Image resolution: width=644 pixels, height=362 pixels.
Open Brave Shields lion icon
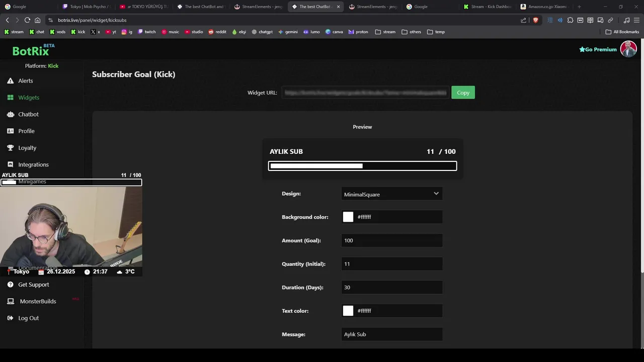[535, 20]
